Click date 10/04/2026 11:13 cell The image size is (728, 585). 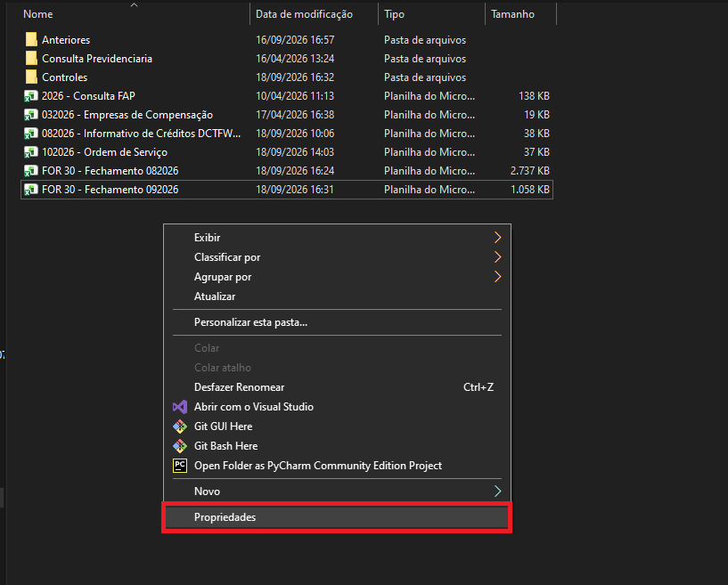tap(295, 96)
